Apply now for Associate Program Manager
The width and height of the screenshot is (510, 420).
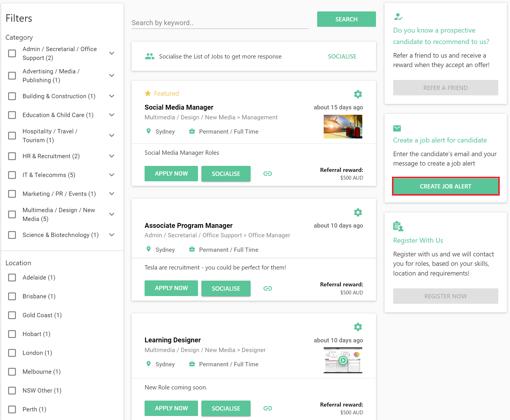pos(171,288)
